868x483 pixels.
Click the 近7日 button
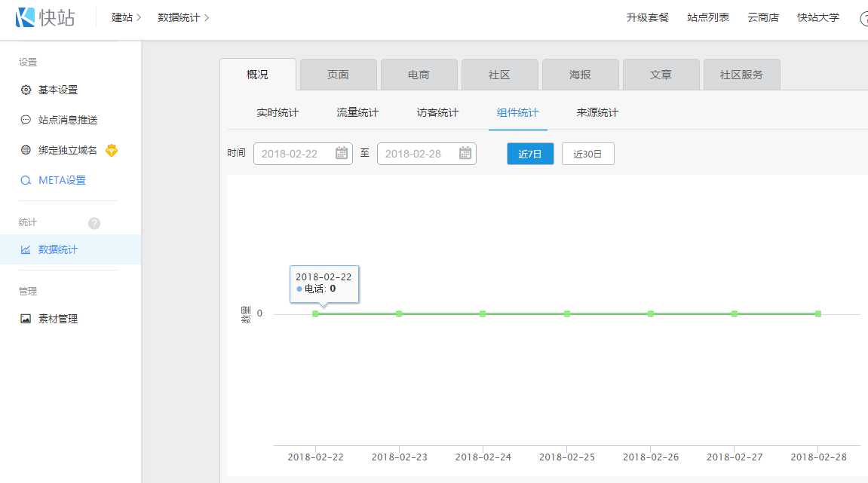[530, 154]
